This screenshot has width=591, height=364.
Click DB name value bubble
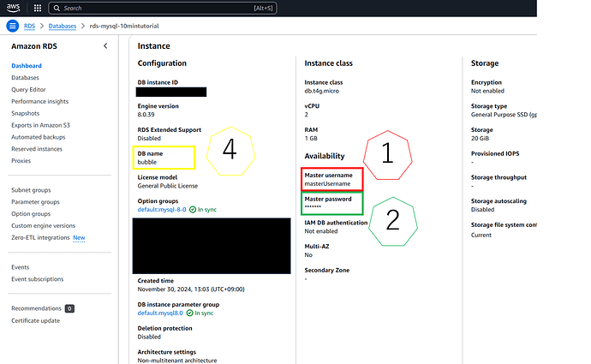(147, 162)
